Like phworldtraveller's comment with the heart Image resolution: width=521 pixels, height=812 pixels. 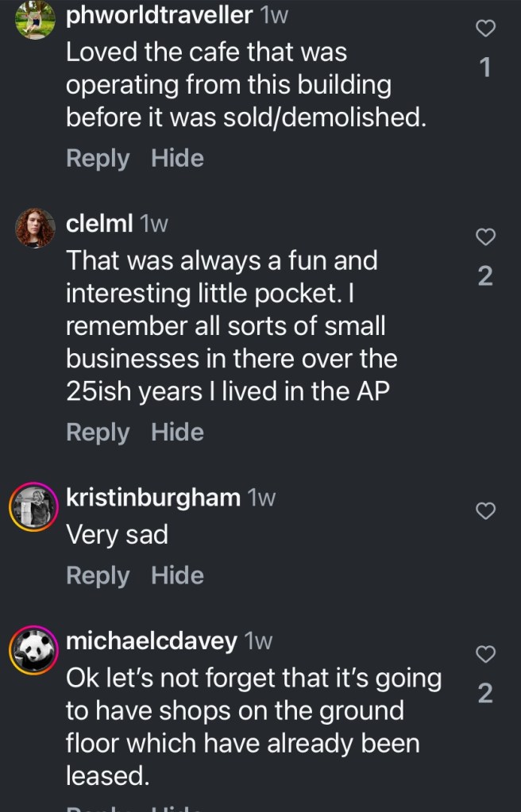pyautogui.click(x=485, y=29)
